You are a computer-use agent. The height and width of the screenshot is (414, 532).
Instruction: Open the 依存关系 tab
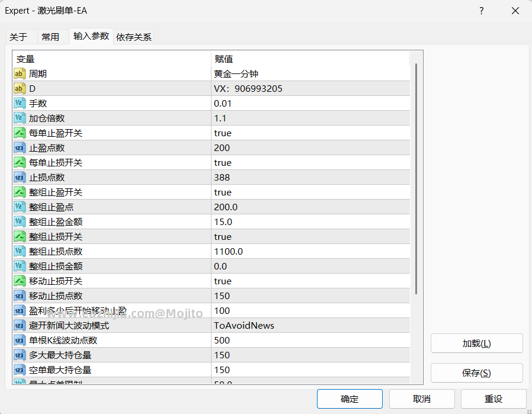(134, 37)
